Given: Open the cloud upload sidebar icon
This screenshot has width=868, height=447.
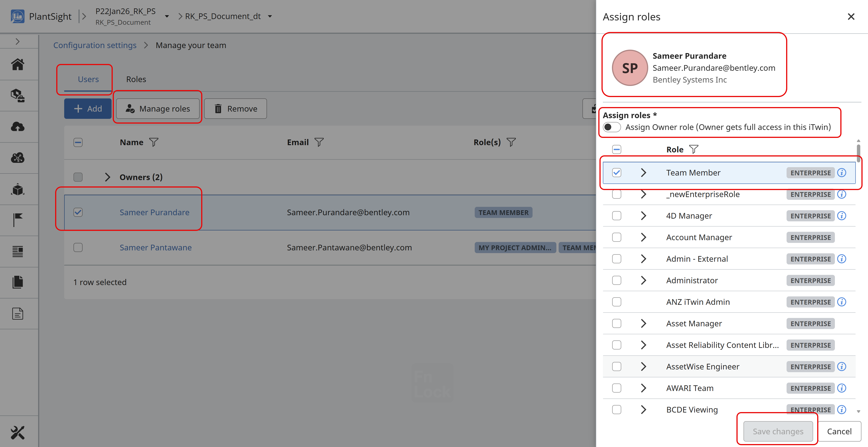Looking at the screenshot, I should 17,127.
